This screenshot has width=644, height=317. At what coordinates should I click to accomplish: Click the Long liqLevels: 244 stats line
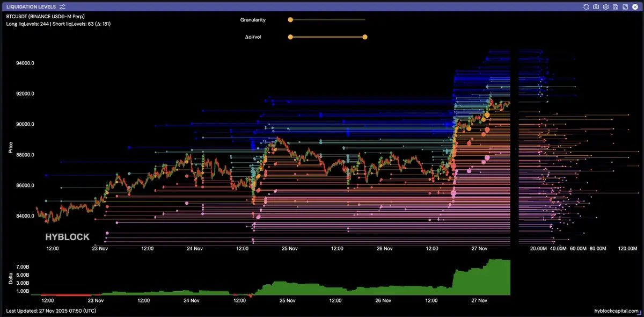[x=58, y=24]
